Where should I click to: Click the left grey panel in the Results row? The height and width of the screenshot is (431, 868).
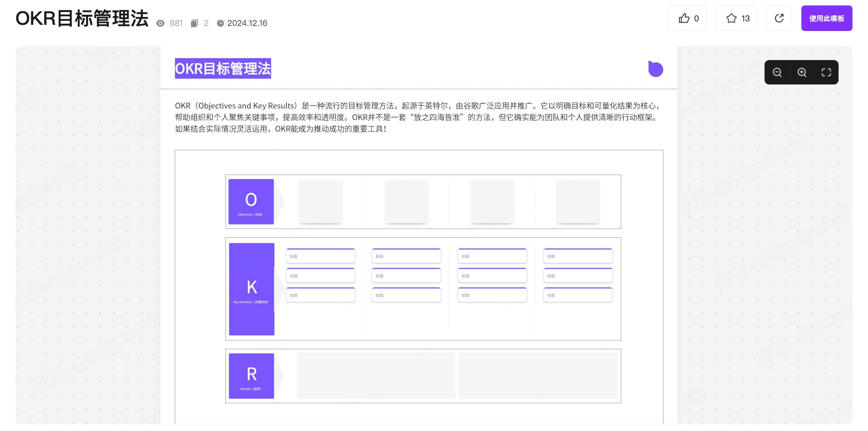[x=376, y=376]
